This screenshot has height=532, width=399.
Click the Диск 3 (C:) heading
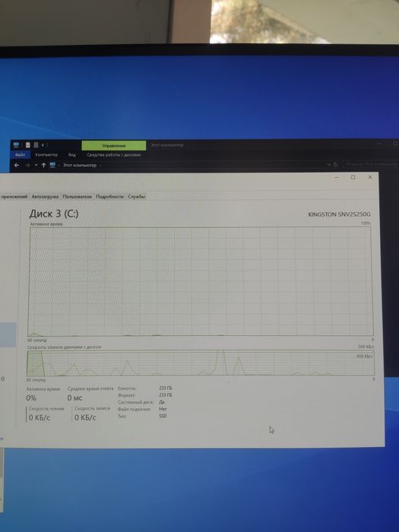coord(54,214)
